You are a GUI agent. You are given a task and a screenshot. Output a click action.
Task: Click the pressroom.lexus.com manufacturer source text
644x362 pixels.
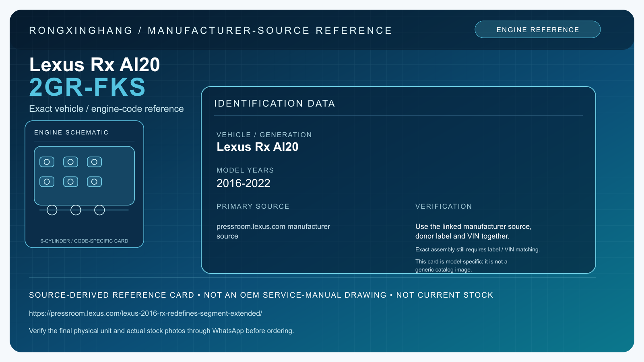coord(273,231)
